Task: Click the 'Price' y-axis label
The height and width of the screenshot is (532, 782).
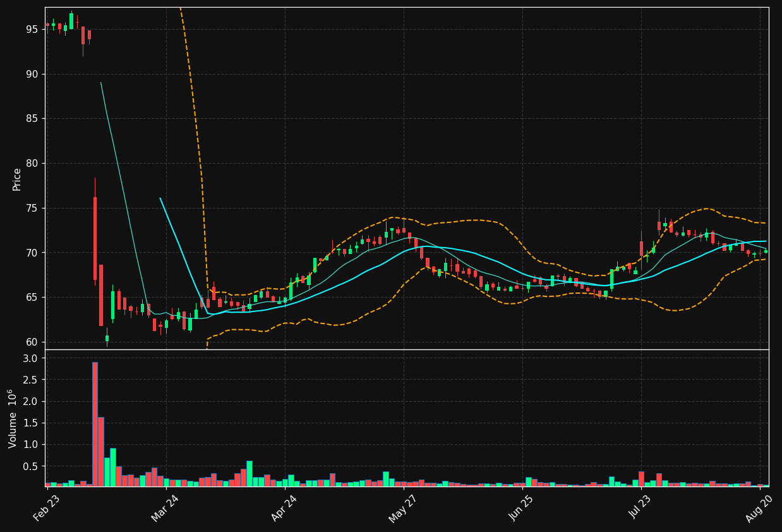Action: (17, 179)
